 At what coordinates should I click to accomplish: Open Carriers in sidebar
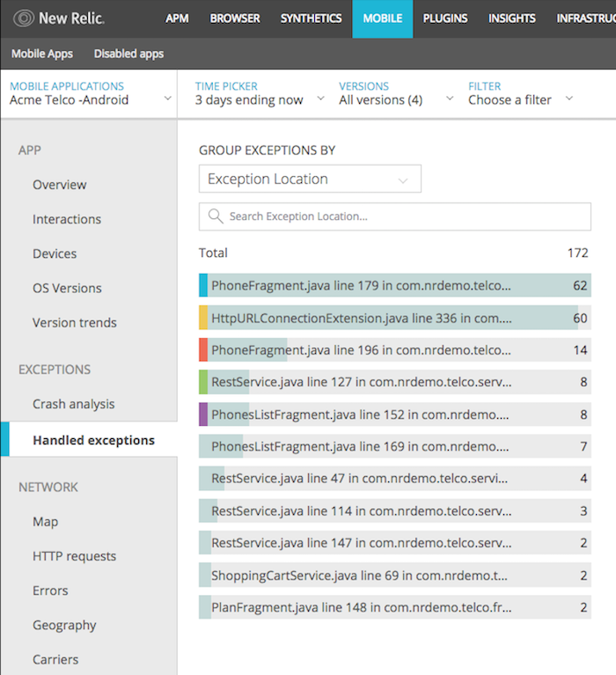(55, 659)
